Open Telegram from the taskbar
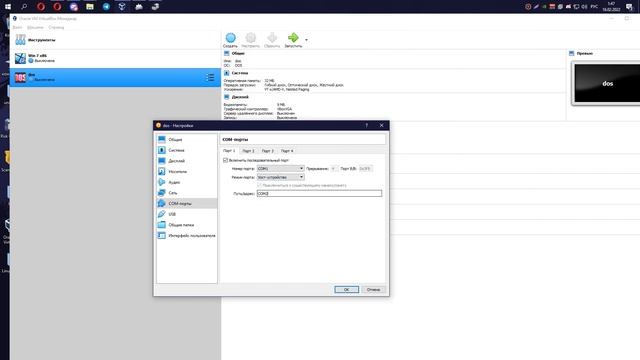640x360 pixels. 106,7
